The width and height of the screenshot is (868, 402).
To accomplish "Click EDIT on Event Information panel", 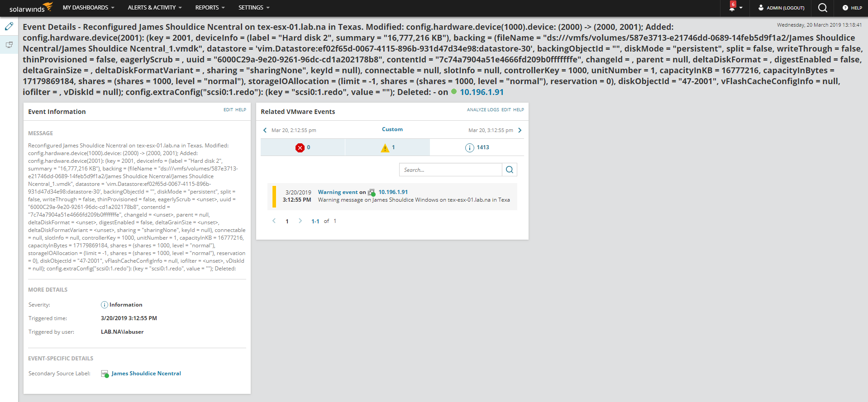I will pos(228,110).
